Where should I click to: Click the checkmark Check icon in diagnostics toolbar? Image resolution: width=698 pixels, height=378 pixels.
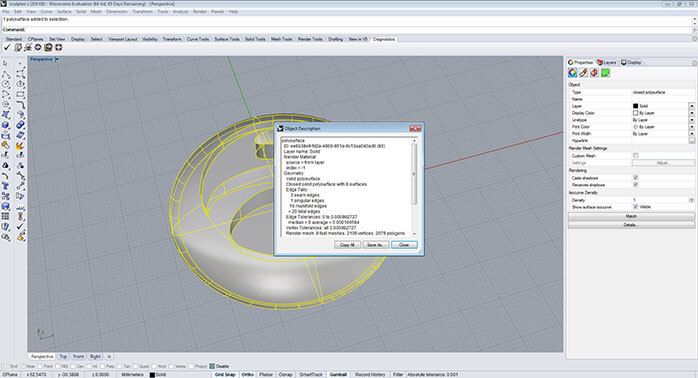pos(7,47)
